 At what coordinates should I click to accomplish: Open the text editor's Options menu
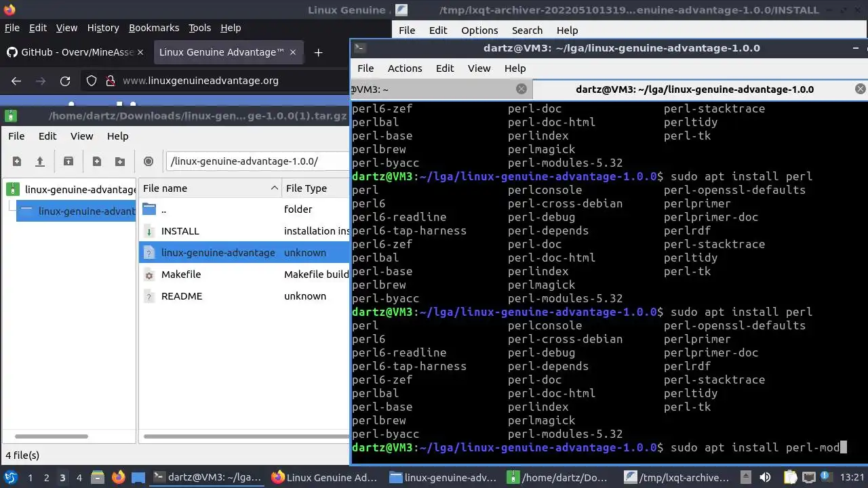coord(479,30)
